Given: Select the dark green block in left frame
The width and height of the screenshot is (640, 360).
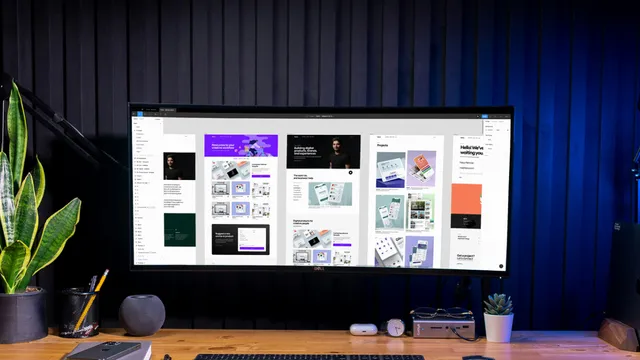Looking at the screenshot, I should coord(180,230).
